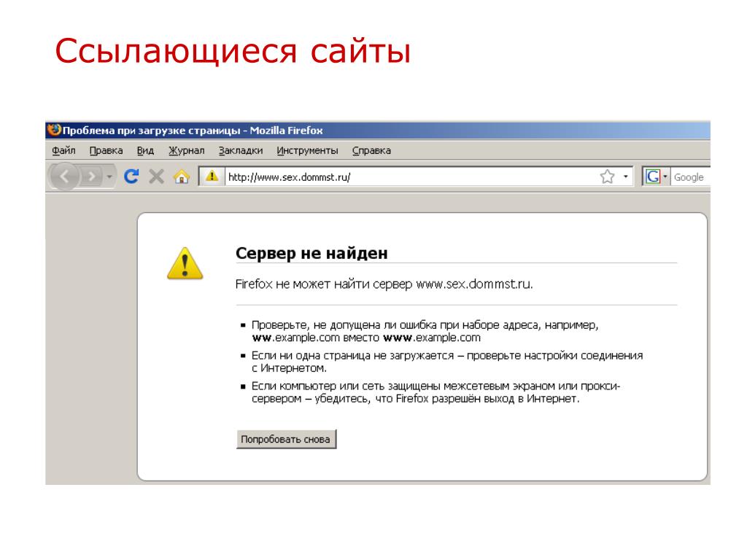
Task: Click the bullet text starting 'Если компьютер или сеть'
Action: pyautogui.click(x=436, y=392)
